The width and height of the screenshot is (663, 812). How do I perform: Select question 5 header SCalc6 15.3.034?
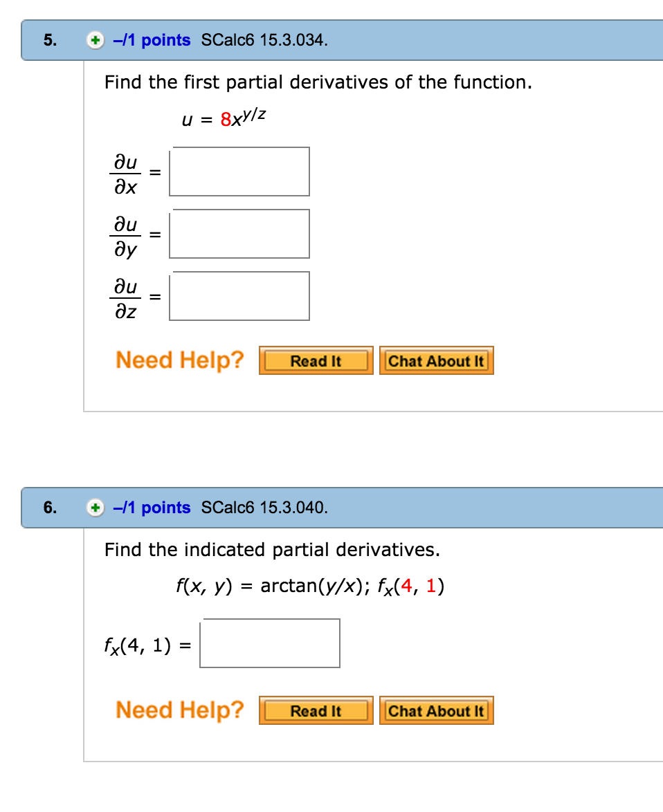(264, 40)
